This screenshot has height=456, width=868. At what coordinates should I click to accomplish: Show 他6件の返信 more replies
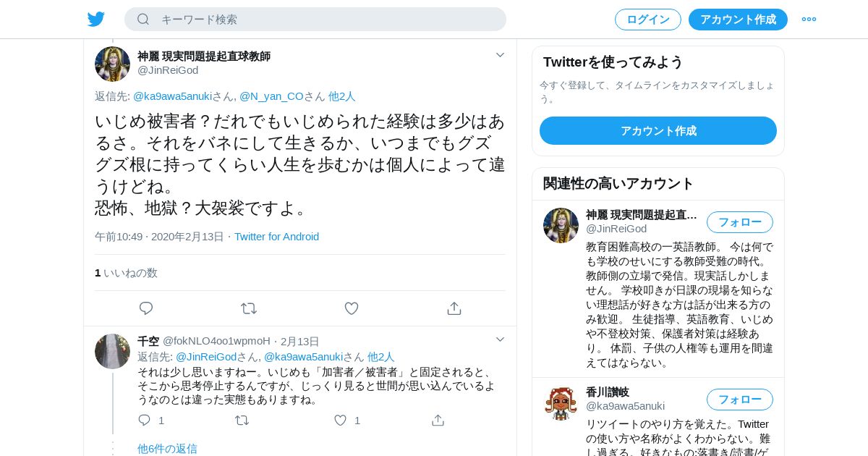(x=167, y=448)
